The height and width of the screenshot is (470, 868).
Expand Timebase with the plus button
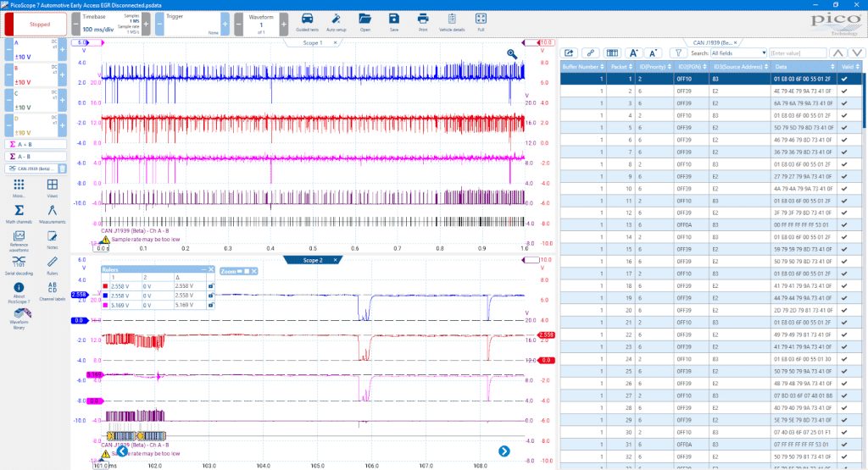146,24
